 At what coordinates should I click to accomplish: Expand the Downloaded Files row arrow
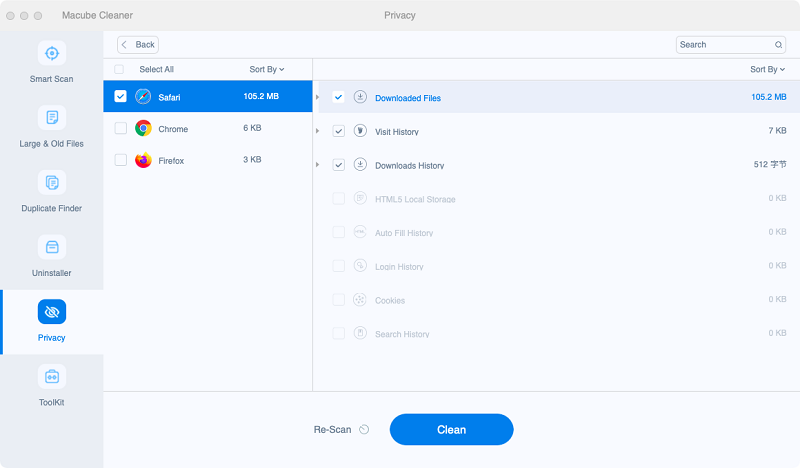[318, 97]
